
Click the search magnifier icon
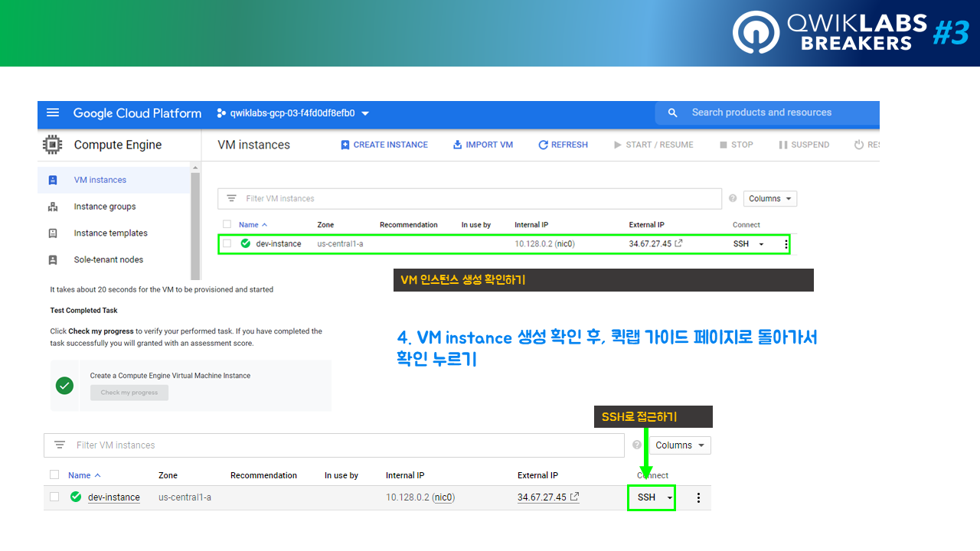673,112
